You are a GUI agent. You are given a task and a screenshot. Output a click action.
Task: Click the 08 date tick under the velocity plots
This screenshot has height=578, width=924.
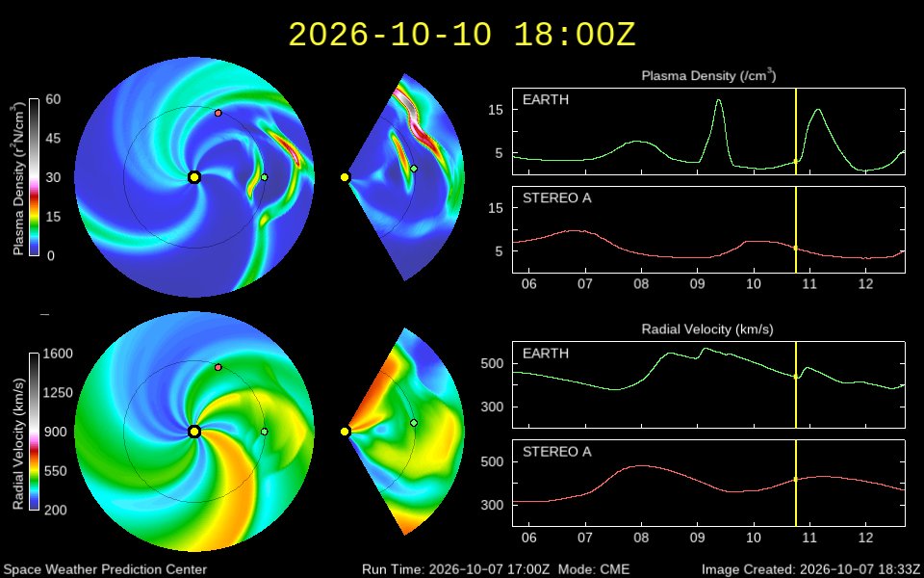[641, 538]
